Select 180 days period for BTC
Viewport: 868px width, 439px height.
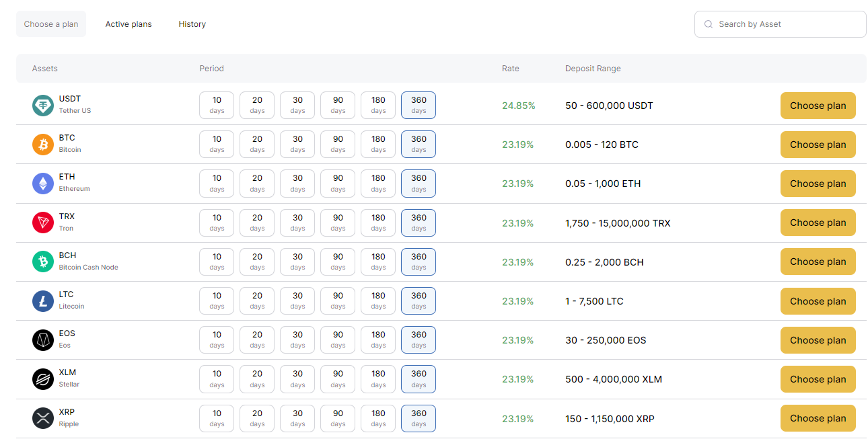click(378, 145)
